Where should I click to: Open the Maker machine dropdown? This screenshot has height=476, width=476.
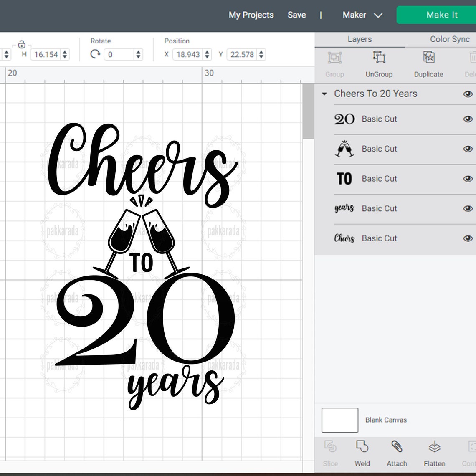click(x=362, y=15)
